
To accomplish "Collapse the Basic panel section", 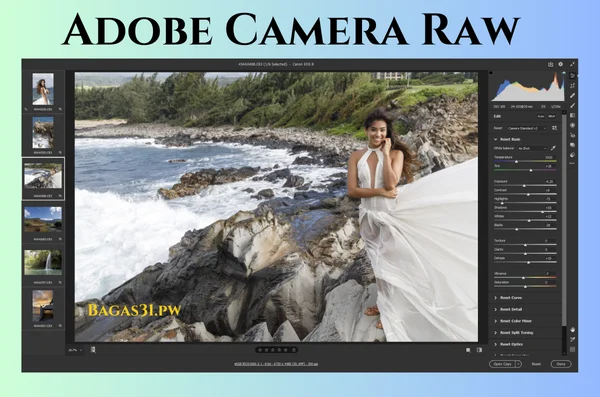I will (x=496, y=139).
